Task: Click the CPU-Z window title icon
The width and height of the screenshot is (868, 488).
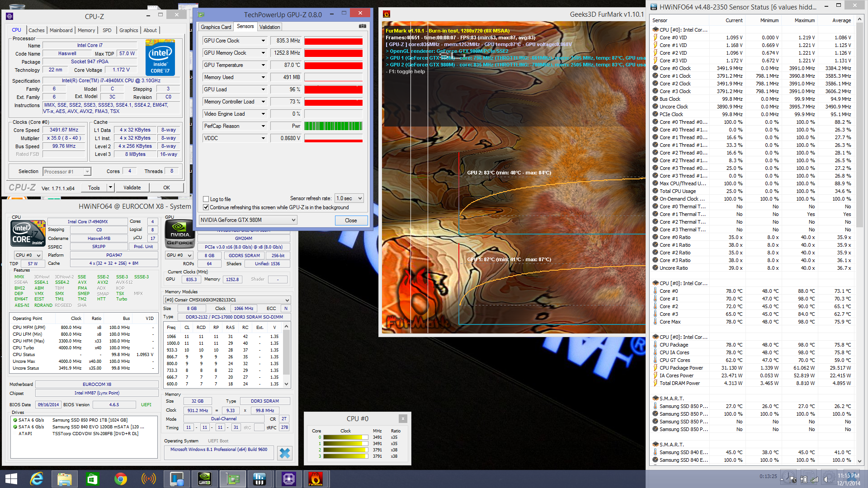Action: pyautogui.click(x=9, y=16)
